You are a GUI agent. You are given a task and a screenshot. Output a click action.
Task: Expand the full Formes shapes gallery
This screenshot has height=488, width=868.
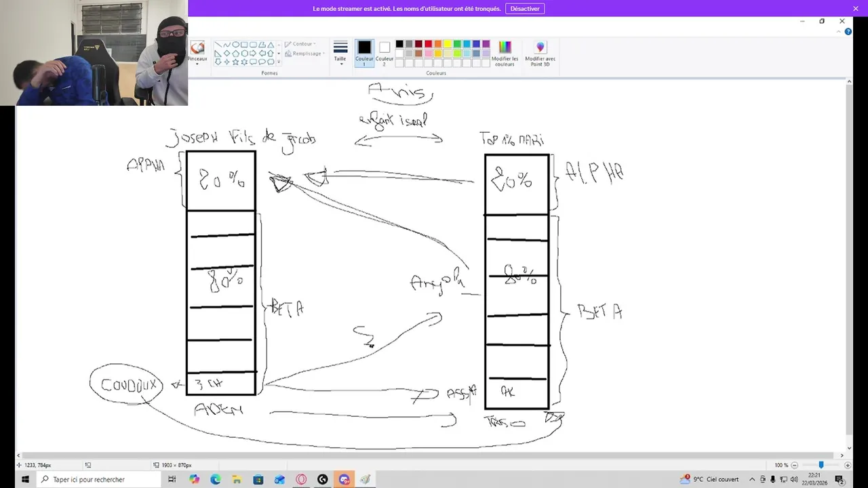(279, 62)
